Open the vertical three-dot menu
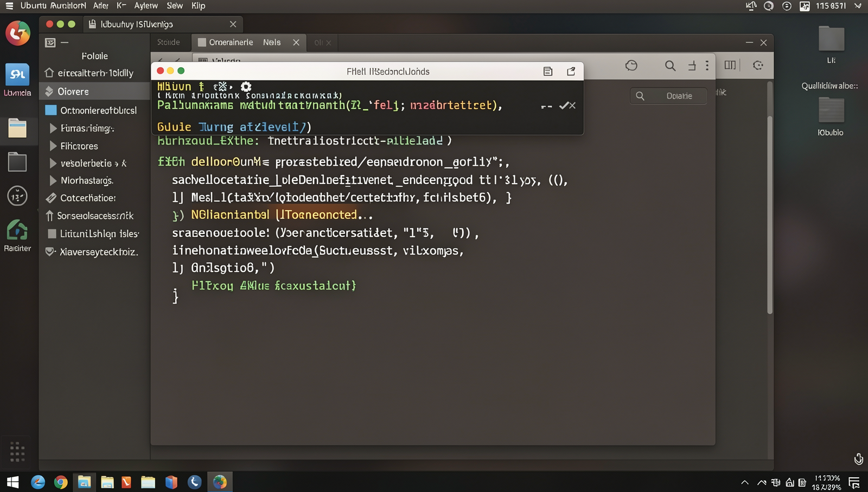This screenshot has height=492, width=868. [707, 65]
